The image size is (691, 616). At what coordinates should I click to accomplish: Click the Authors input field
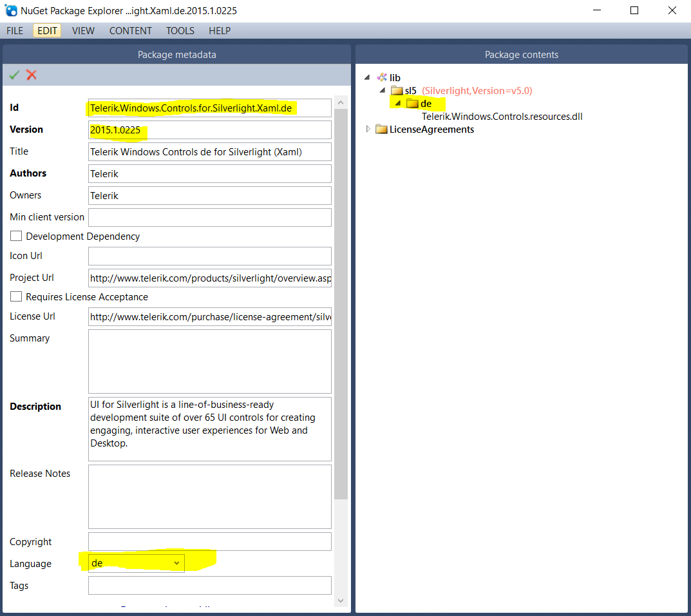pos(210,174)
